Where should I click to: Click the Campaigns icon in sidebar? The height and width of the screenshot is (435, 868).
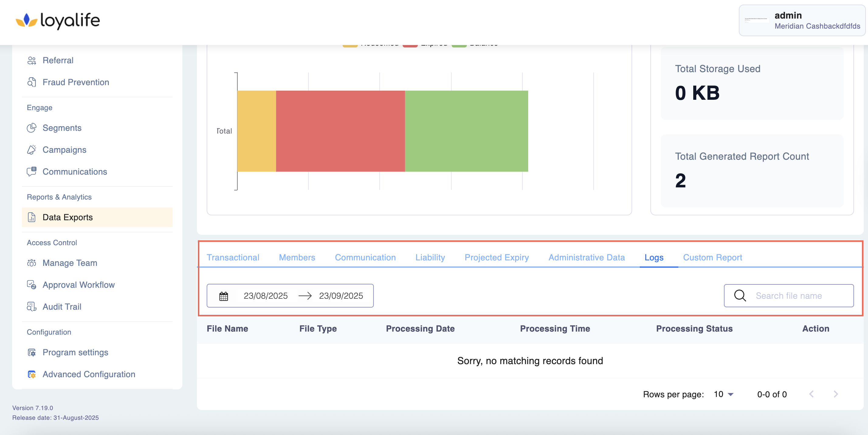tap(32, 150)
